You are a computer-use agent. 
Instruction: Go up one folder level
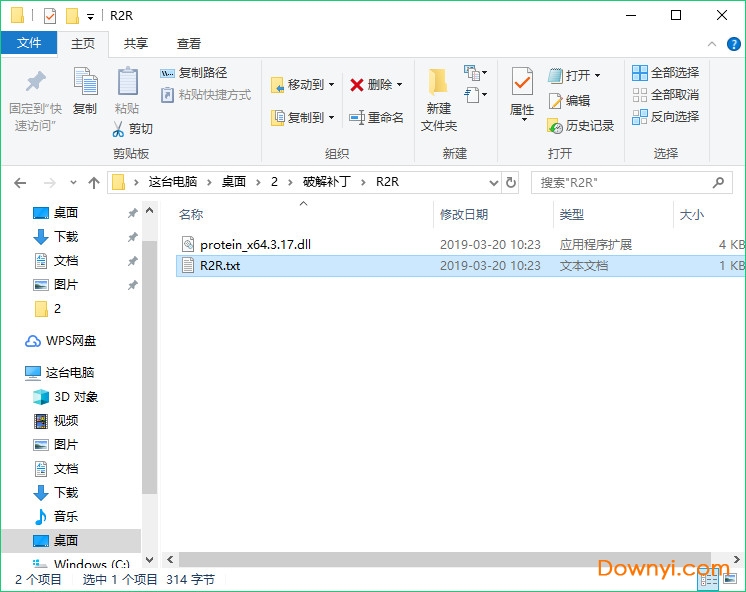coord(94,183)
